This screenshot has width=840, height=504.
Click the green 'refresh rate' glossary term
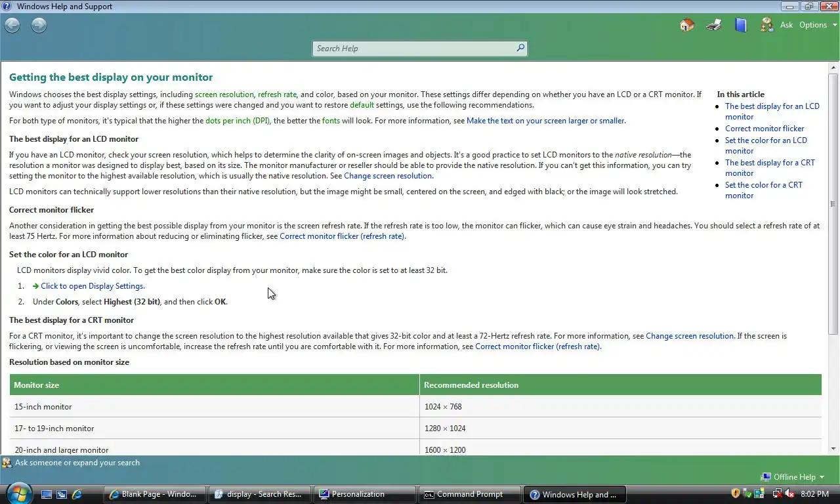tap(277, 94)
